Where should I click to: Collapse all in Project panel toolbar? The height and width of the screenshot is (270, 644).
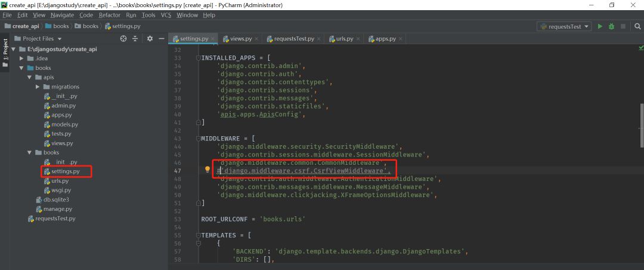pyautogui.click(x=135, y=38)
